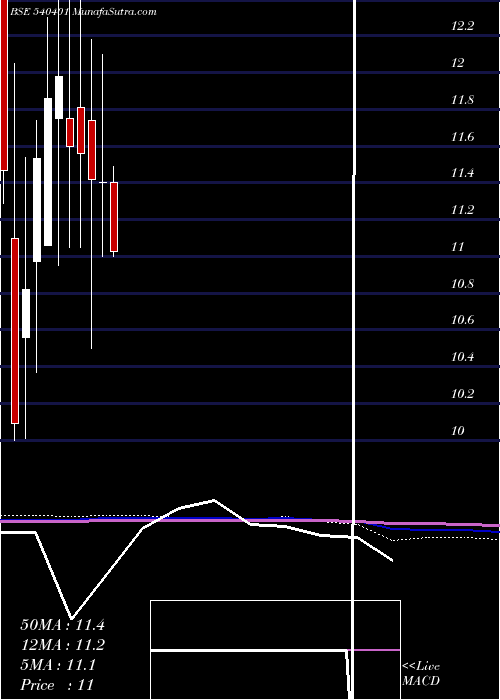Click the Price : 11 reading
This screenshot has height=700, width=500.
pos(57,685)
